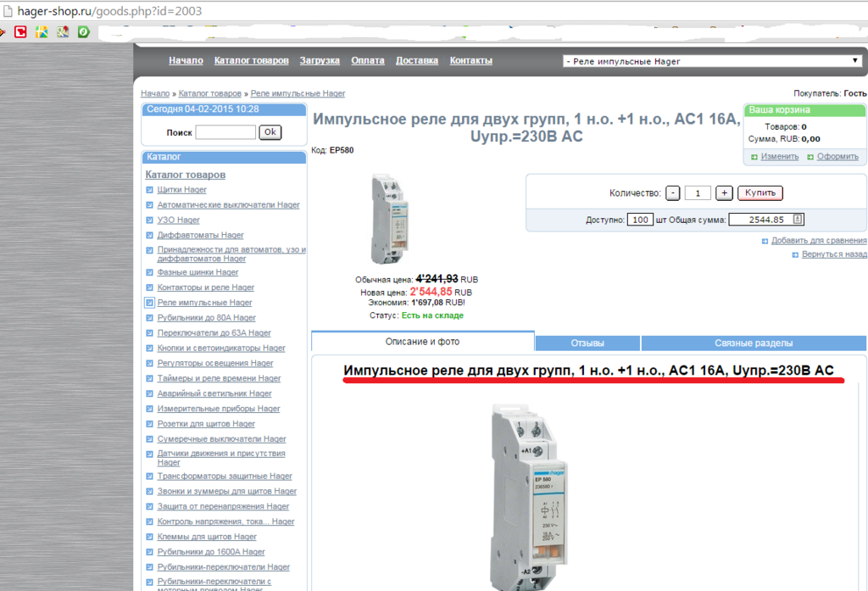The width and height of the screenshot is (868, 591).
Task: Click the green arrow icon beside Изменить
Action: pyautogui.click(x=754, y=158)
